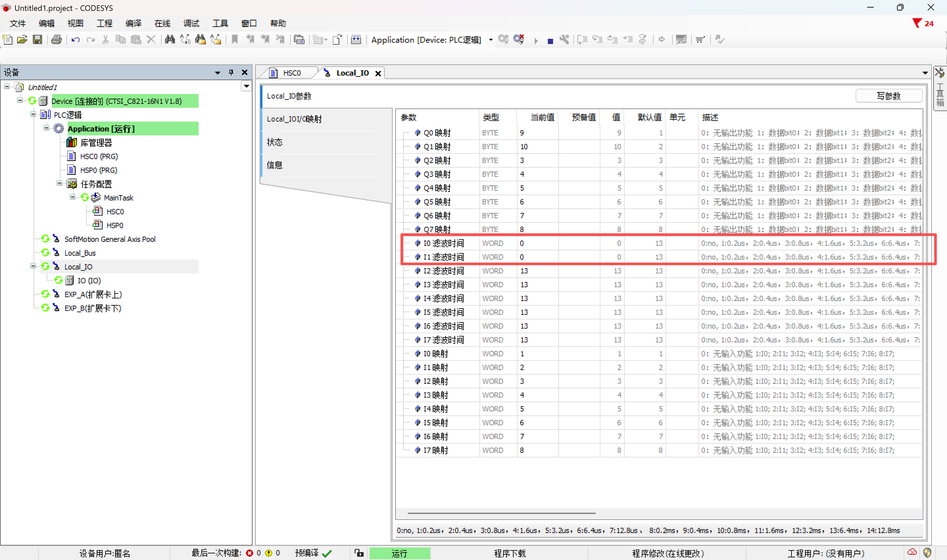947x560 pixels.
Task: Collapse the 任务配置 tree node
Action: (x=59, y=183)
